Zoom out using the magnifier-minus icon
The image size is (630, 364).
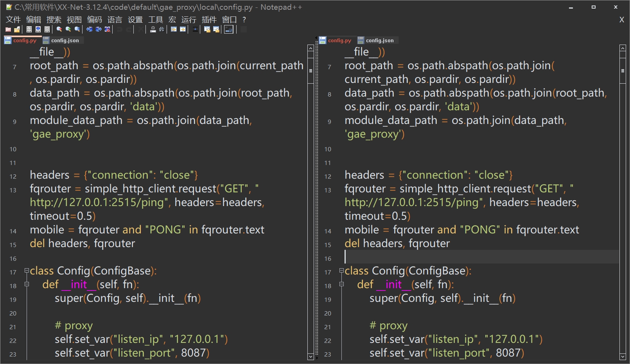tap(59, 29)
